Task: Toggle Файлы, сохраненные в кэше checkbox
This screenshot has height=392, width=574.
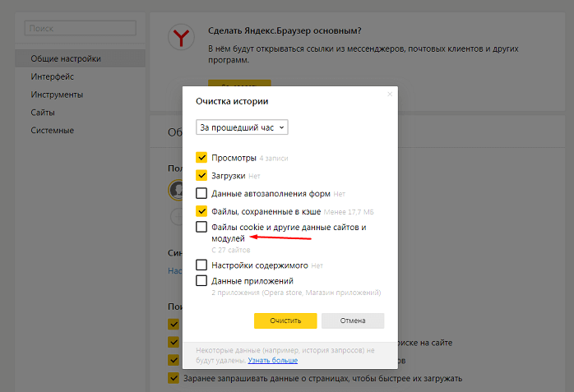Action: pos(201,211)
